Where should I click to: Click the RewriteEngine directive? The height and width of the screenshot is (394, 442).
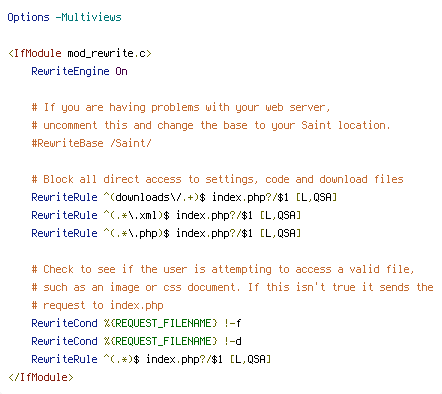(70, 71)
